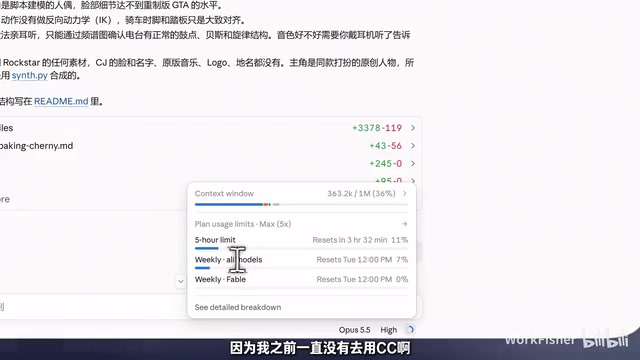Image resolution: width=640 pixels, height=360 pixels.
Task: Expand the +43 -56 cherny.md diff row
Action: point(413,146)
